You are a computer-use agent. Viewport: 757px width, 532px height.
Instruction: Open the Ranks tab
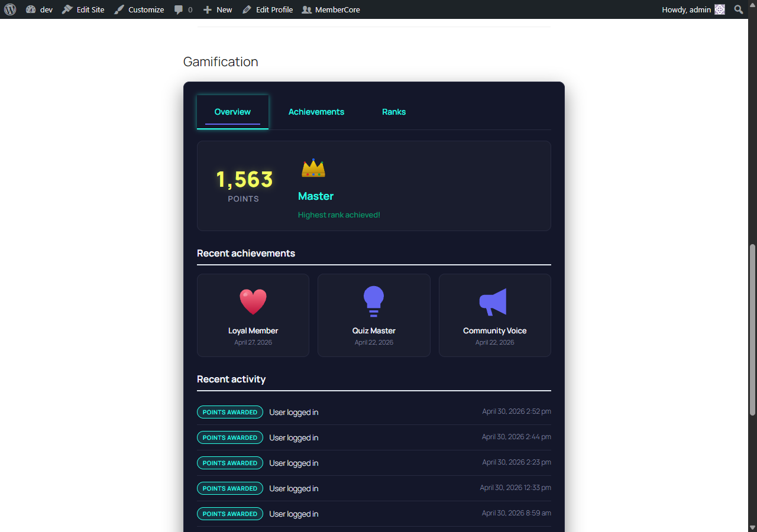394,112
